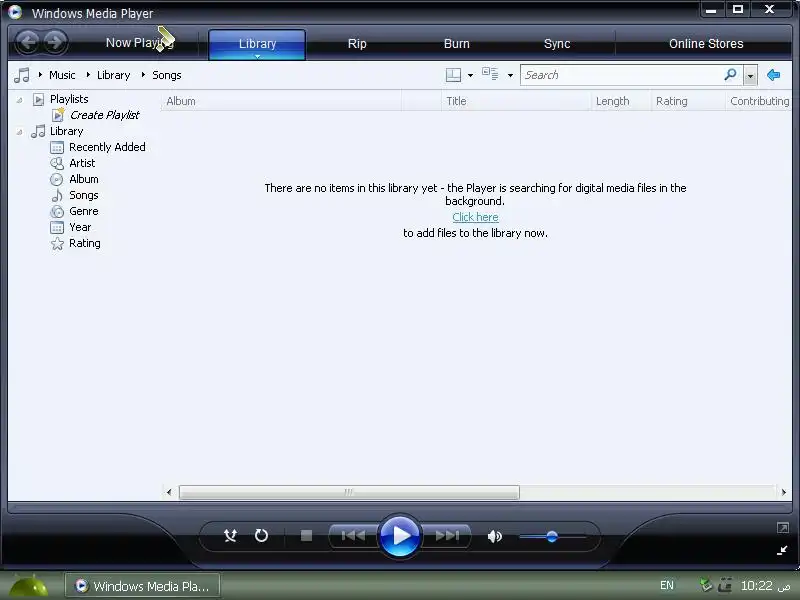
Task: Sort by the Contributing column header
Action: coord(759,101)
